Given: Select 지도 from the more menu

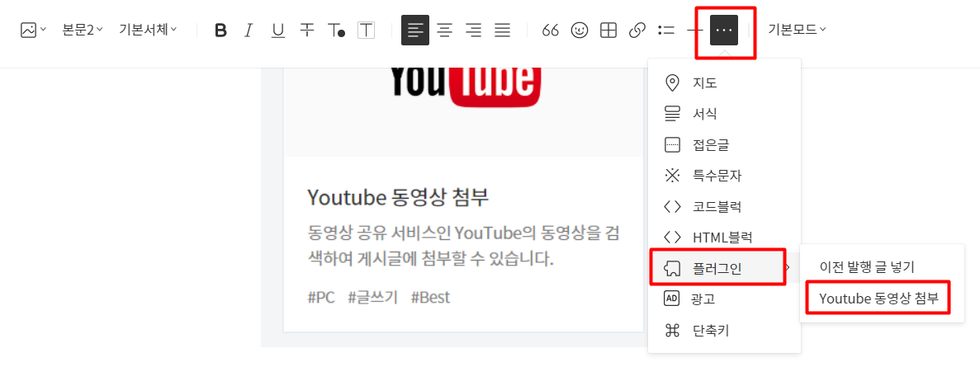Looking at the screenshot, I should (x=724, y=83).
